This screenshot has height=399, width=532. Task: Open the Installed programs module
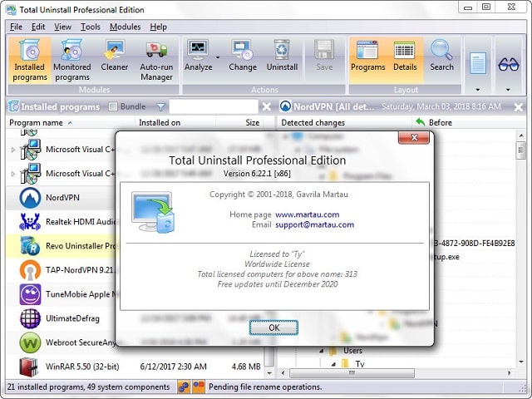pos(30,61)
